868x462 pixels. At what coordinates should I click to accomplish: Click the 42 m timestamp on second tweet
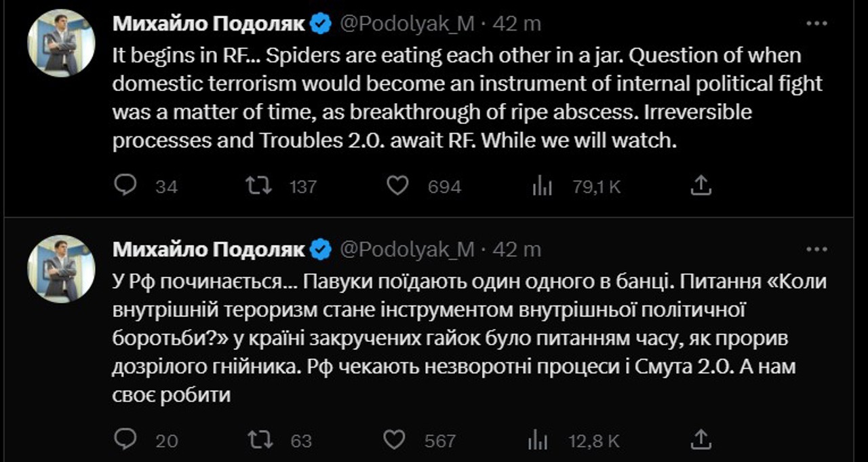point(517,250)
